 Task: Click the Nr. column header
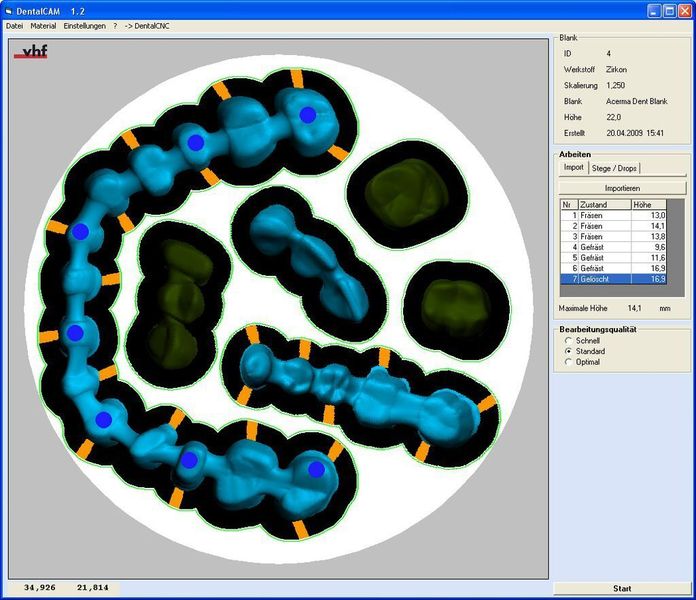coord(569,205)
